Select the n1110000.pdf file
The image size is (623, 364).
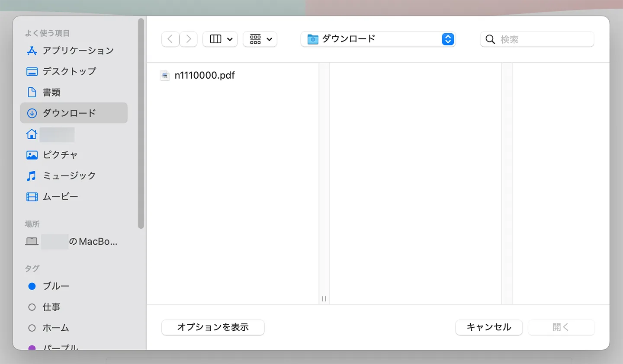click(205, 75)
